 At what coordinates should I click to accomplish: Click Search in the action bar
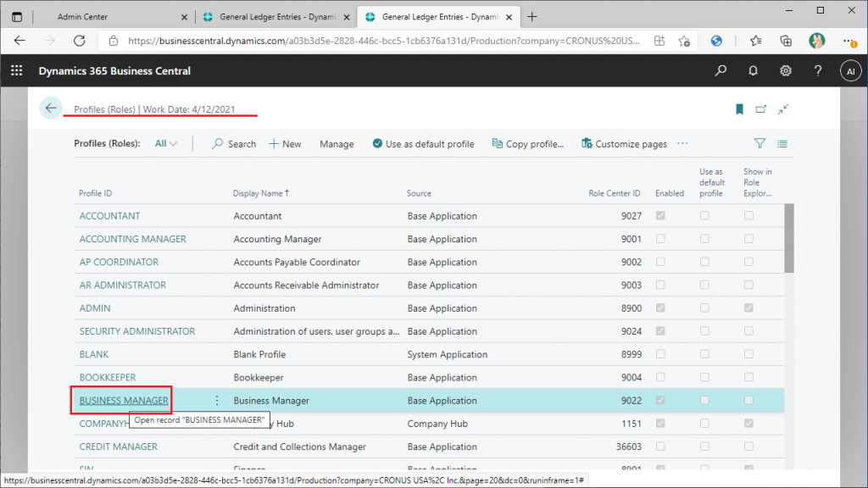234,144
